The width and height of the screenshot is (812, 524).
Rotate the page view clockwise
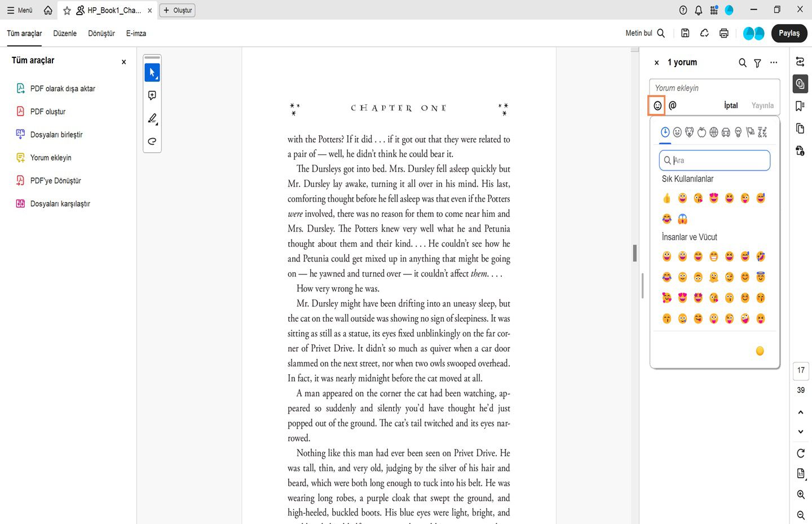tap(801, 454)
